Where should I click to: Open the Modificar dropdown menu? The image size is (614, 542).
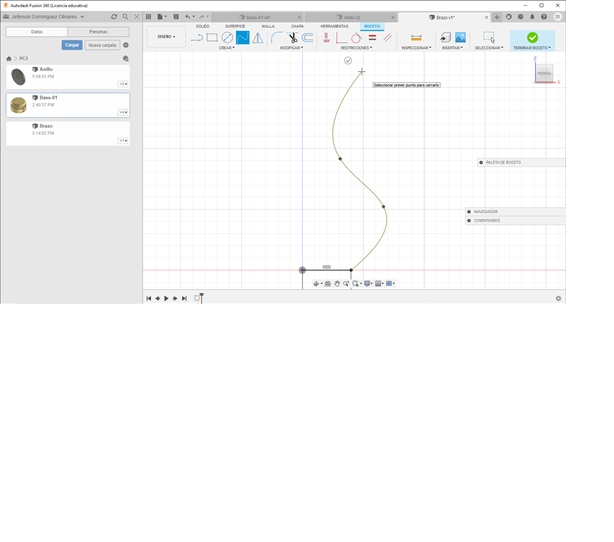pyautogui.click(x=291, y=48)
